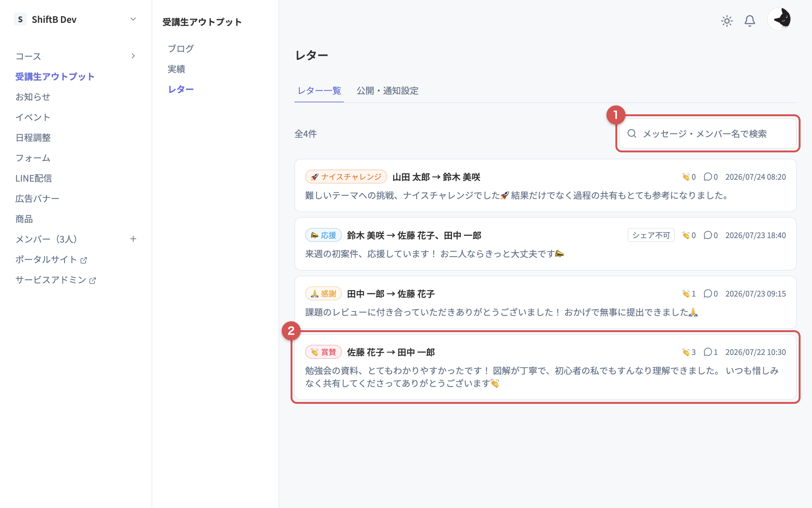Viewport: 812px width, 508px height.
Task: Click the ShiftB Dev 'S' logo icon
Action: click(20, 19)
